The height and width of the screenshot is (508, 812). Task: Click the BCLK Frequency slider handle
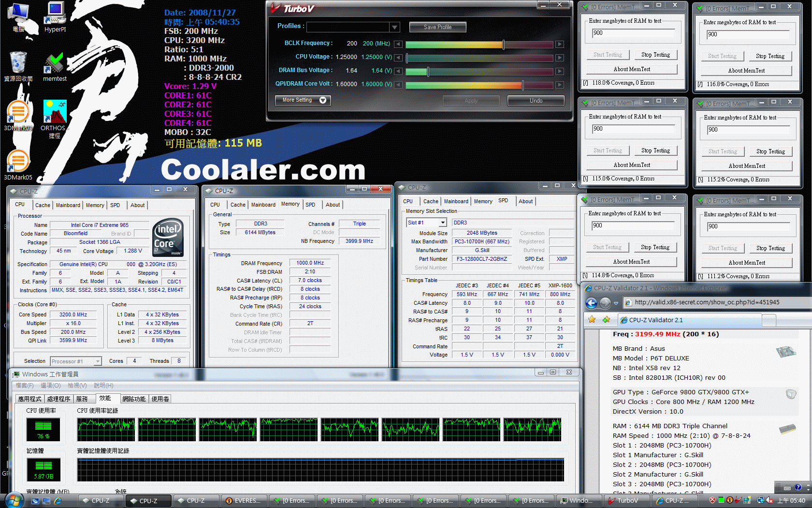pyautogui.click(x=504, y=45)
